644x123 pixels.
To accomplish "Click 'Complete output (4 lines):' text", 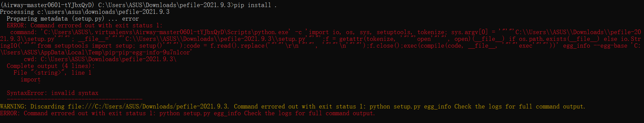I will coord(51,66).
